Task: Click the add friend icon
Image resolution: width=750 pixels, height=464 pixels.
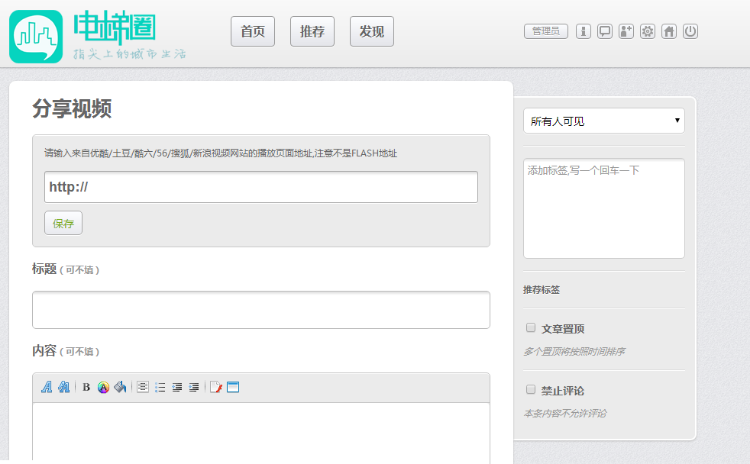Action: pyautogui.click(x=626, y=32)
